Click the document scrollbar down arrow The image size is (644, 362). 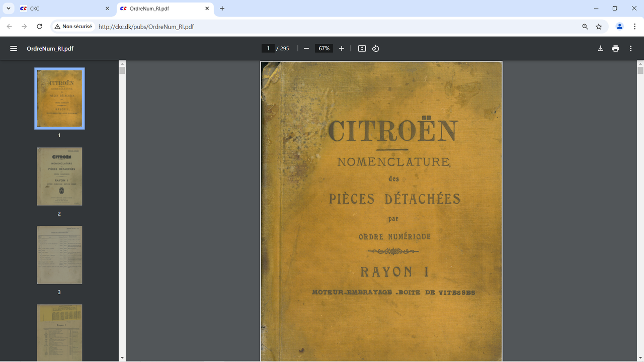point(640,358)
